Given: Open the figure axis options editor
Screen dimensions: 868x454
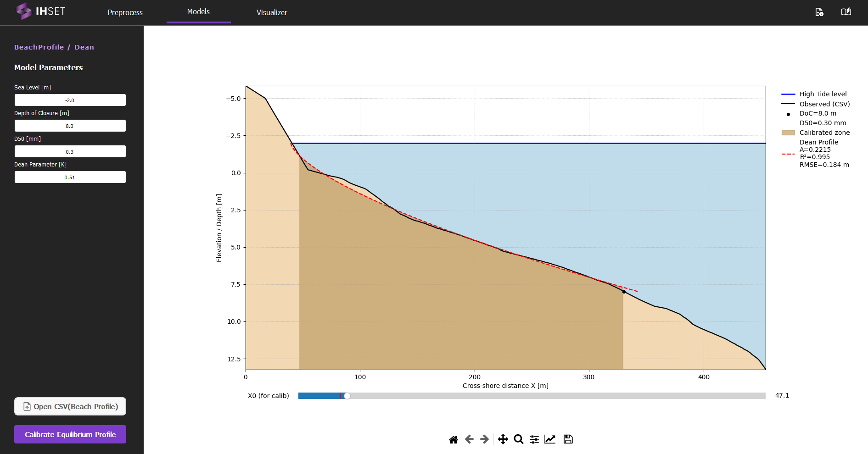Looking at the screenshot, I should click(x=550, y=439).
